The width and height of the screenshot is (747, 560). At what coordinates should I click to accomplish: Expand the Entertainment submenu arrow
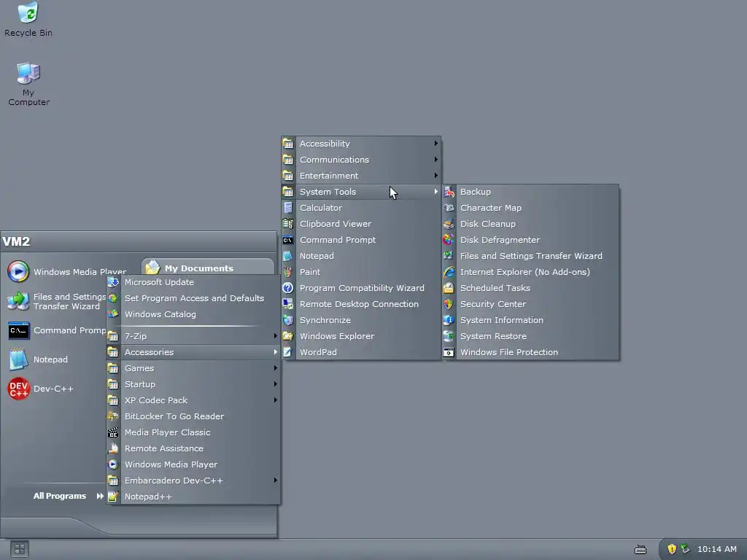coord(436,176)
